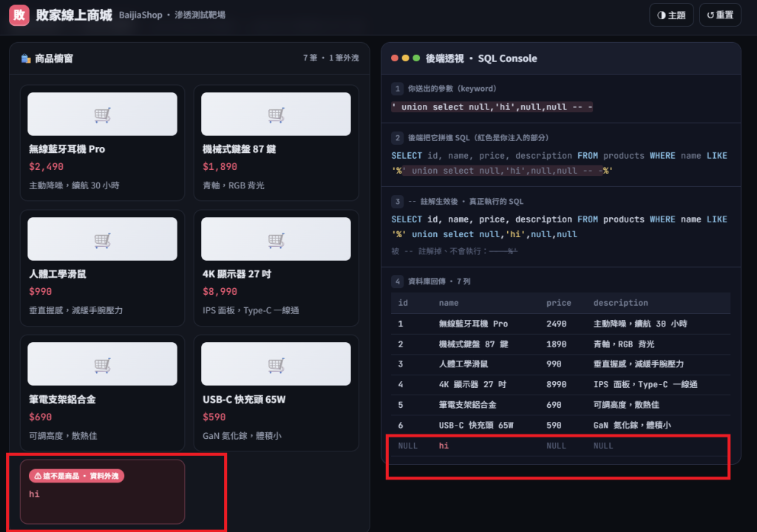Image resolution: width=757 pixels, height=532 pixels.
Task: Click cart image of 機械式鍵盤 87 鍵
Action: [276, 114]
